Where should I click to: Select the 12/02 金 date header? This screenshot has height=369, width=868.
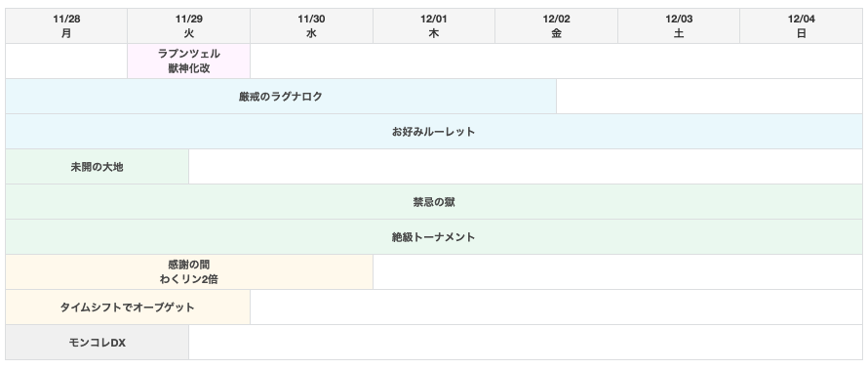point(556,26)
